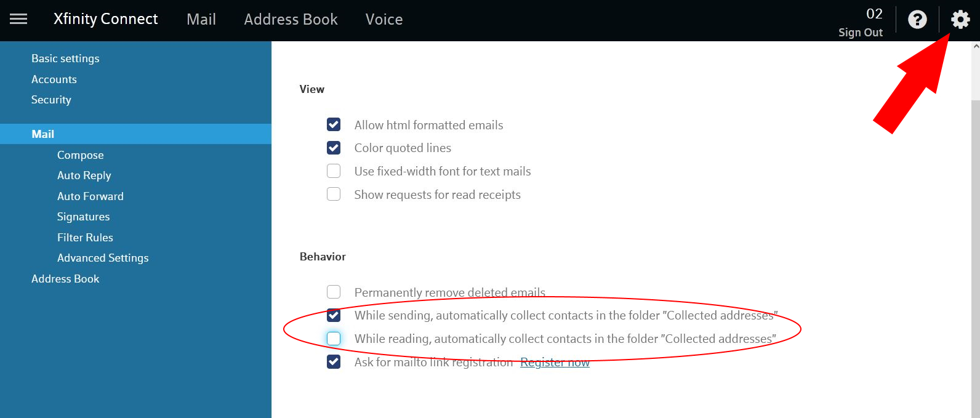
Task: Disable Color quoted lines
Action: pyautogui.click(x=333, y=148)
